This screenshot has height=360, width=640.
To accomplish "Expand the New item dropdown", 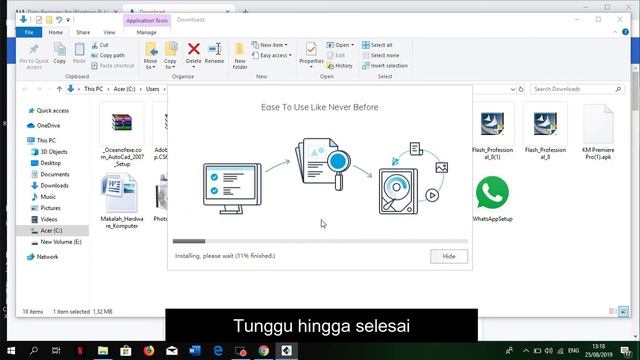I will point(270,45).
